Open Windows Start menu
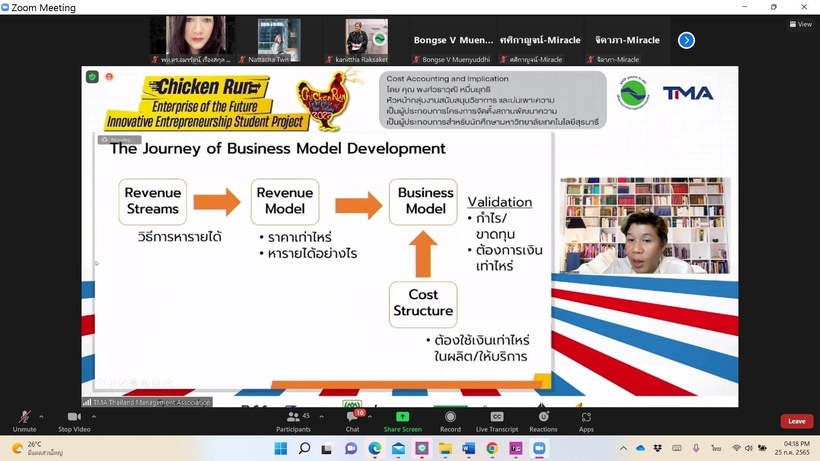The height and width of the screenshot is (461, 820). 281,448
